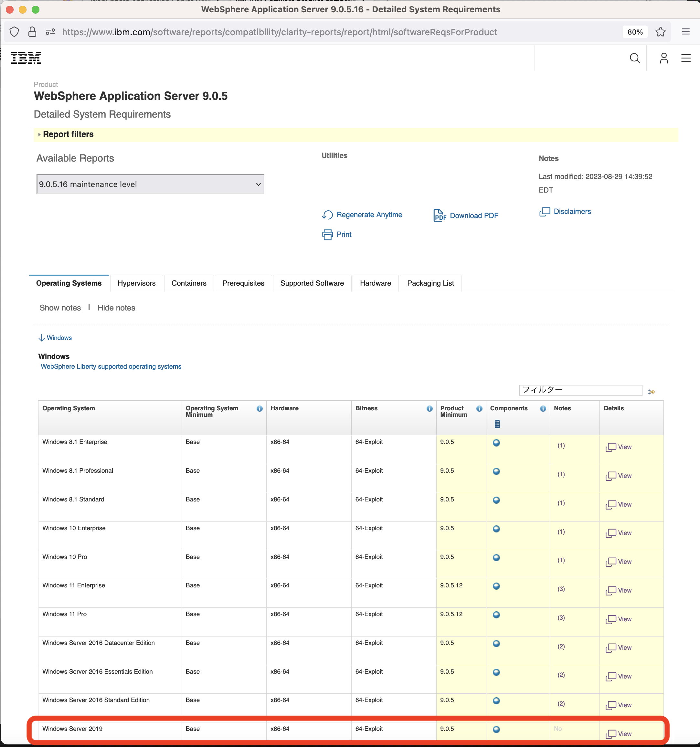Bookmark this page with the star icon
Screen dimensions: 700x747
(661, 32)
